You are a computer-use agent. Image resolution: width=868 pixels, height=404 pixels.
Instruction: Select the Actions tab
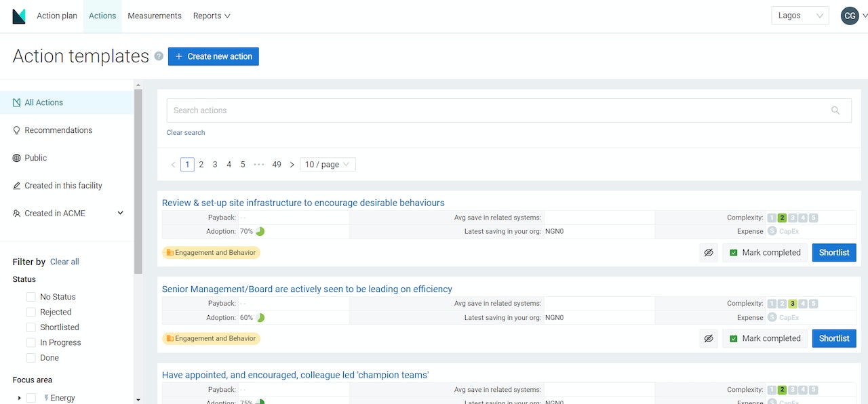click(102, 16)
